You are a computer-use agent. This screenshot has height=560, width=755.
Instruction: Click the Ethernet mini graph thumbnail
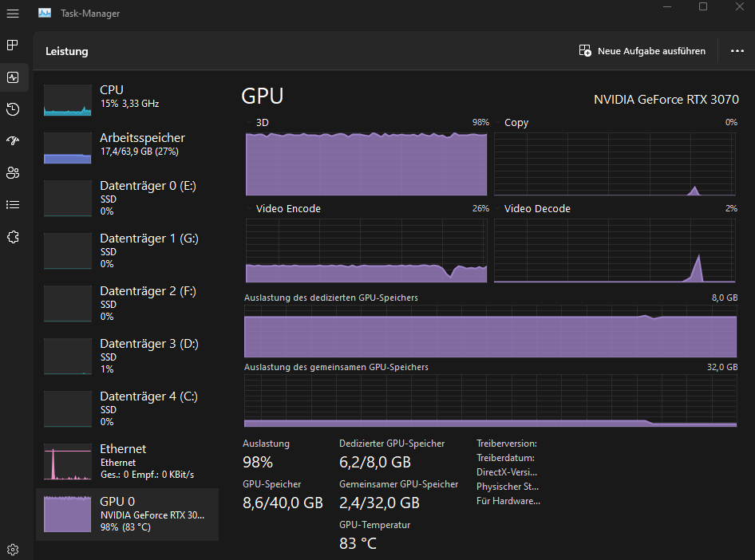[67, 462]
